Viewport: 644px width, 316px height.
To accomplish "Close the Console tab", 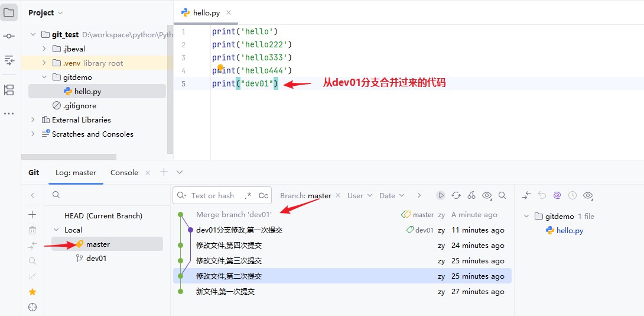I will (148, 173).
